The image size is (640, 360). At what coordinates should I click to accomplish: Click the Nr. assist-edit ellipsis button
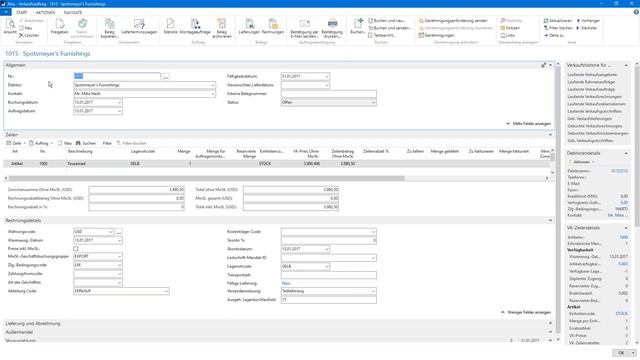(166, 76)
